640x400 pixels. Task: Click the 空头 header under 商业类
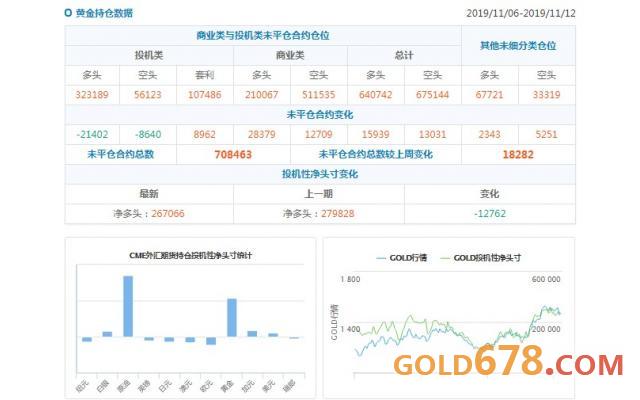pyautogui.click(x=318, y=75)
